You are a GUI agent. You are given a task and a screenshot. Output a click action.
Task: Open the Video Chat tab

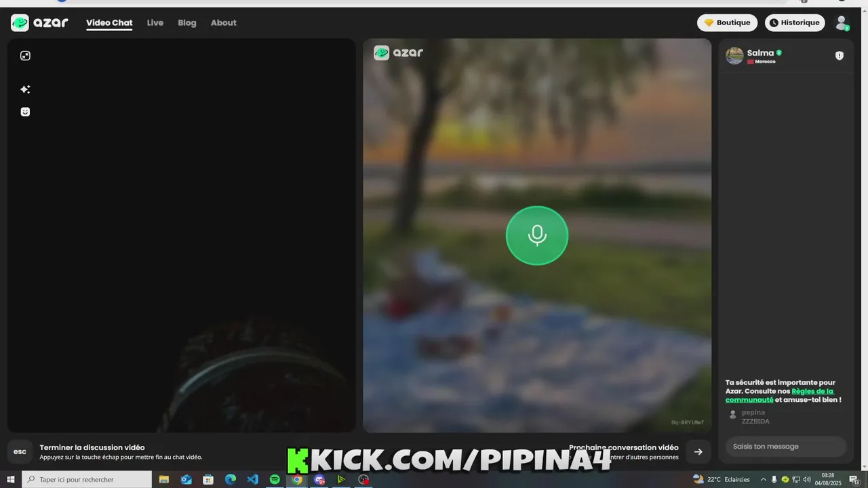109,22
